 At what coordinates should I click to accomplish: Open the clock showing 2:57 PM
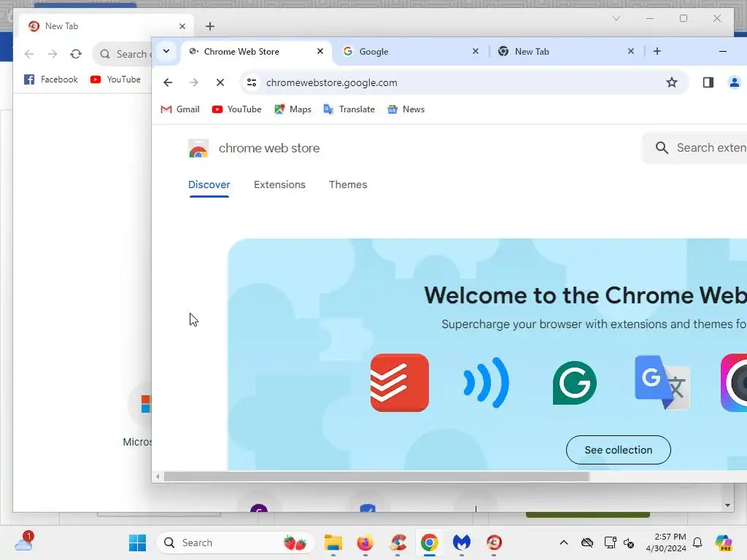pos(666,542)
